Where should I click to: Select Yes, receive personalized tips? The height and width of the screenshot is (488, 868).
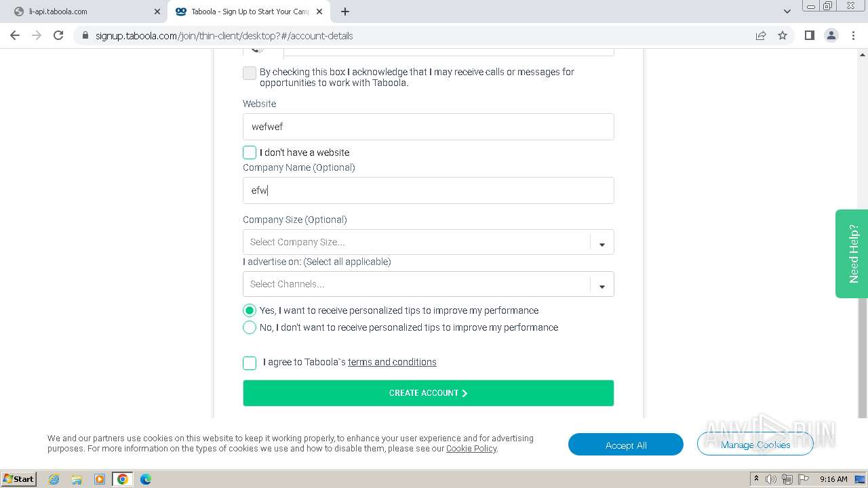(x=250, y=310)
